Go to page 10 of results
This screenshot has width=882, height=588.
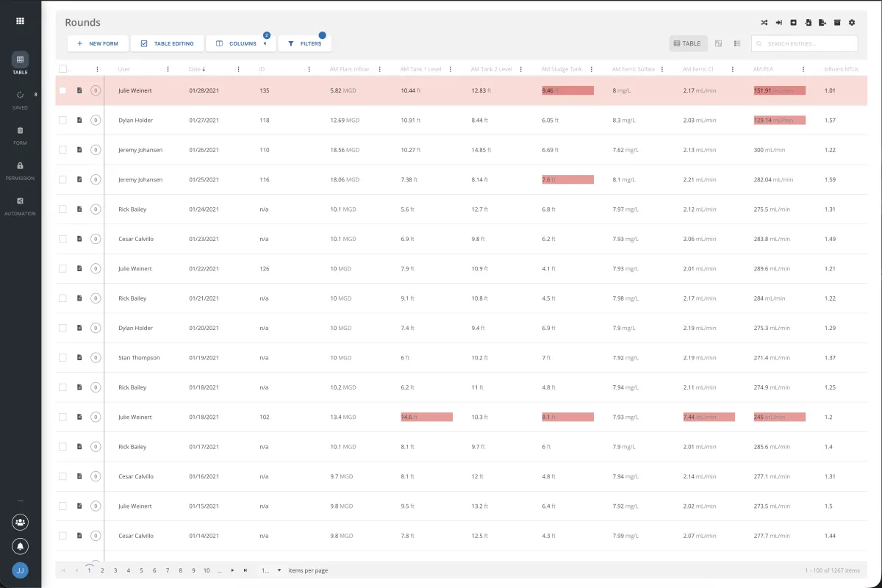click(207, 570)
